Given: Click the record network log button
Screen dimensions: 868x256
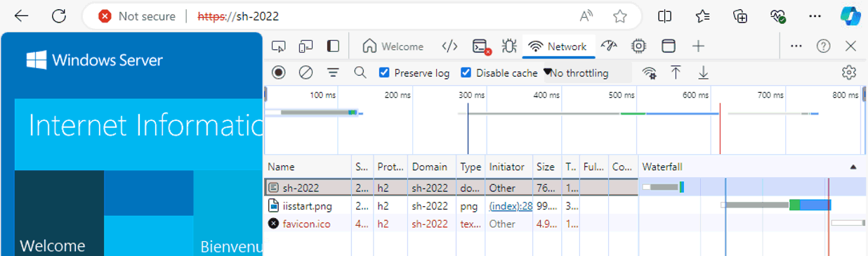Looking at the screenshot, I should [279, 72].
